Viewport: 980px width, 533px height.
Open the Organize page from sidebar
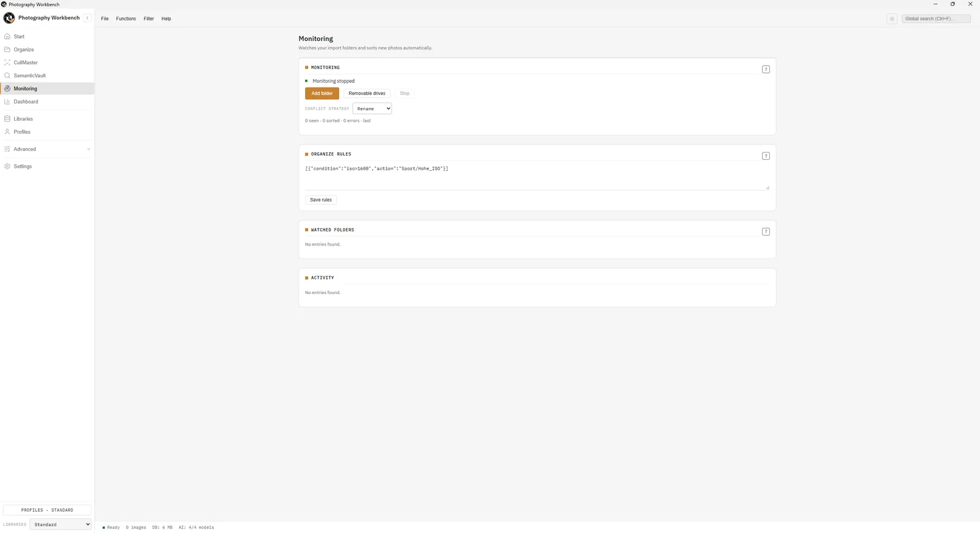(47, 50)
